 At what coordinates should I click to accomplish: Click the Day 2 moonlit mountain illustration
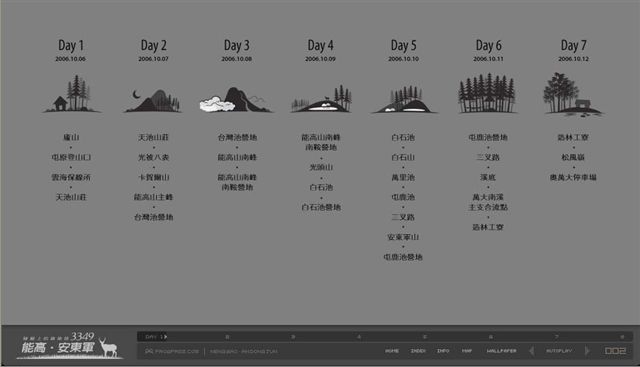[x=153, y=100]
